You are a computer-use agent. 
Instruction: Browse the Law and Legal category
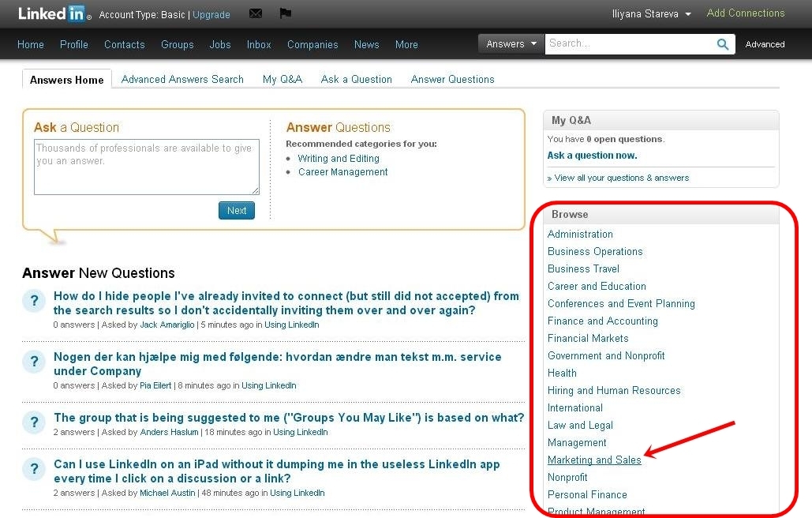(x=580, y=426)
